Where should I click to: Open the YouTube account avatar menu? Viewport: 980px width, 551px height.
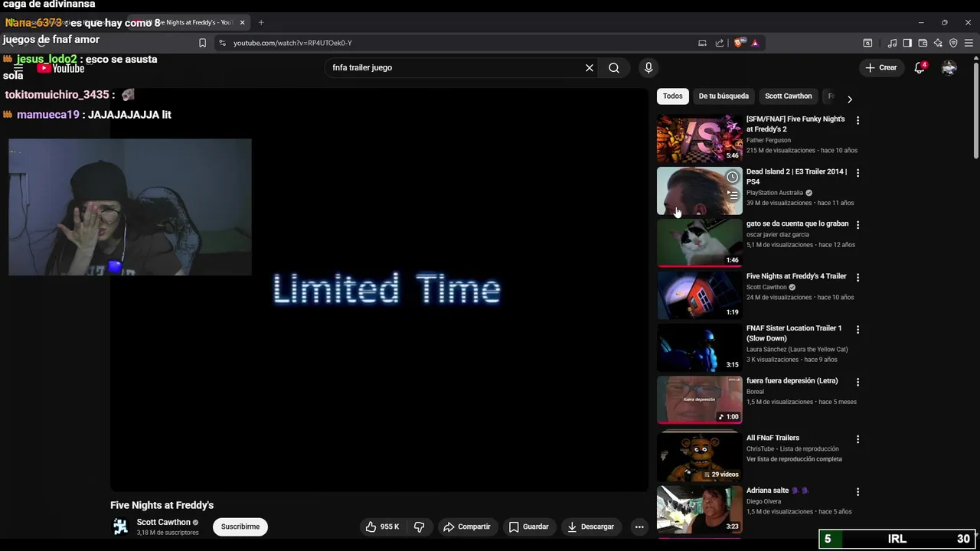coord(949,67)
